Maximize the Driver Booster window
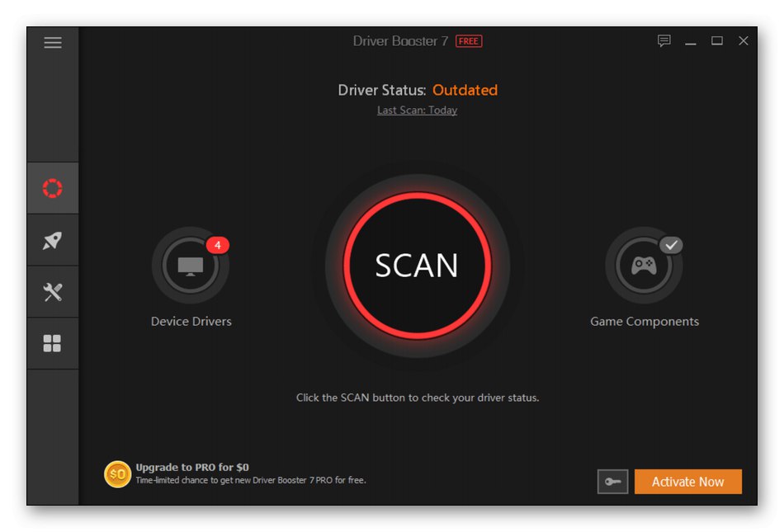 (717, 41)
